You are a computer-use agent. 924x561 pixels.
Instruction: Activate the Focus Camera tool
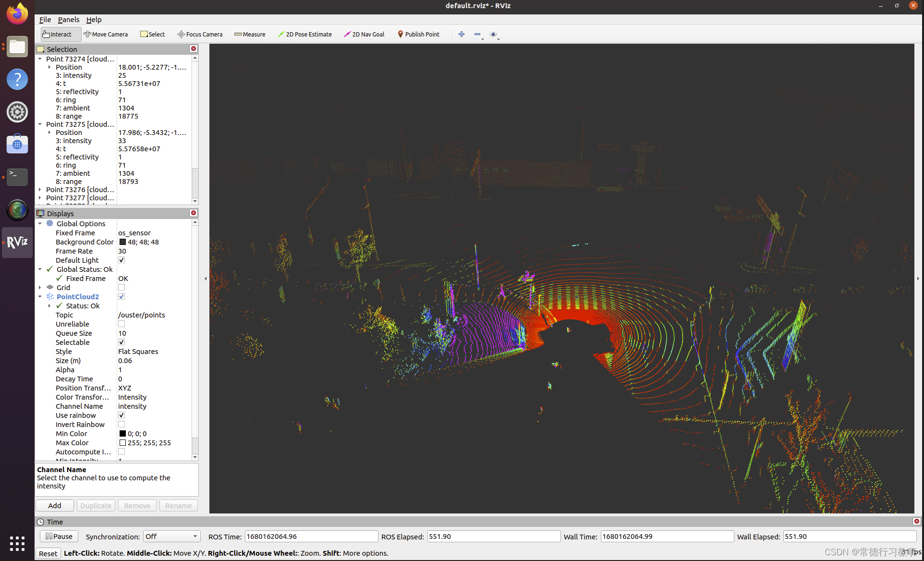pos(200,34)
